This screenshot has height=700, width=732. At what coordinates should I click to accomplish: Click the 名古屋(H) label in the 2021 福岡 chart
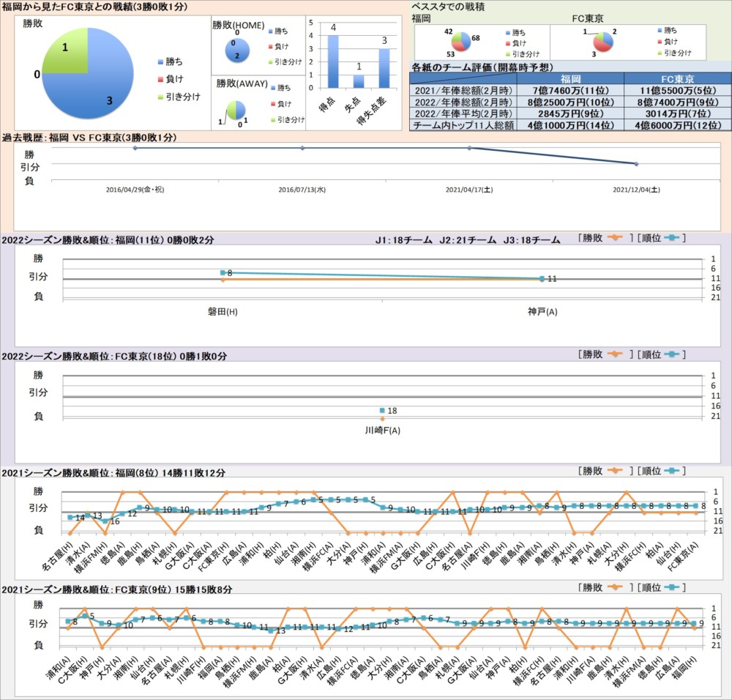pos(58,556)
